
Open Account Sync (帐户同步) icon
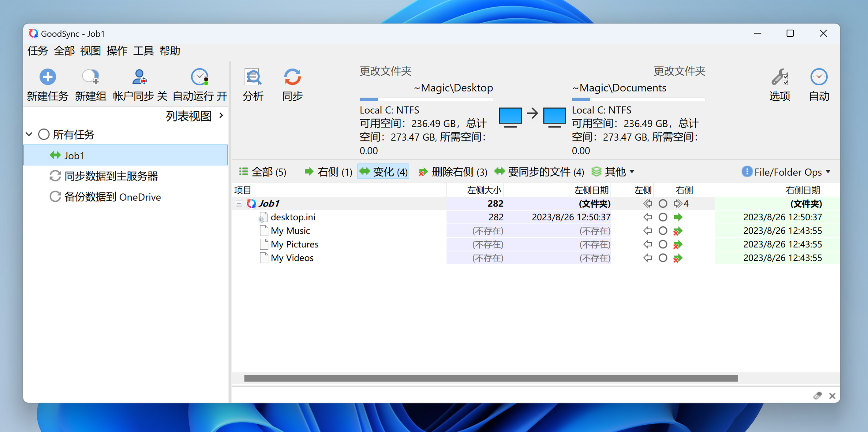click(x=139, y=77)
